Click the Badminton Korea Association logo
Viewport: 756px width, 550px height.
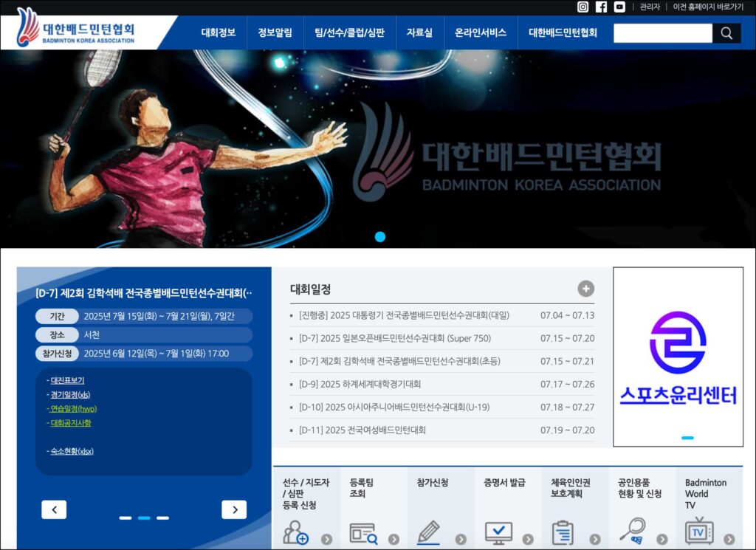(x=76, y=29)
